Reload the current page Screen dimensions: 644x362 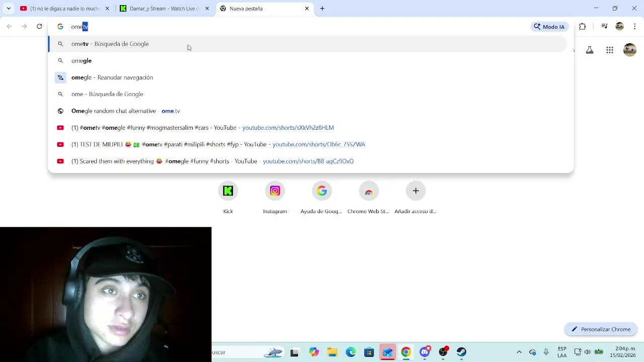tap(39, 27)
